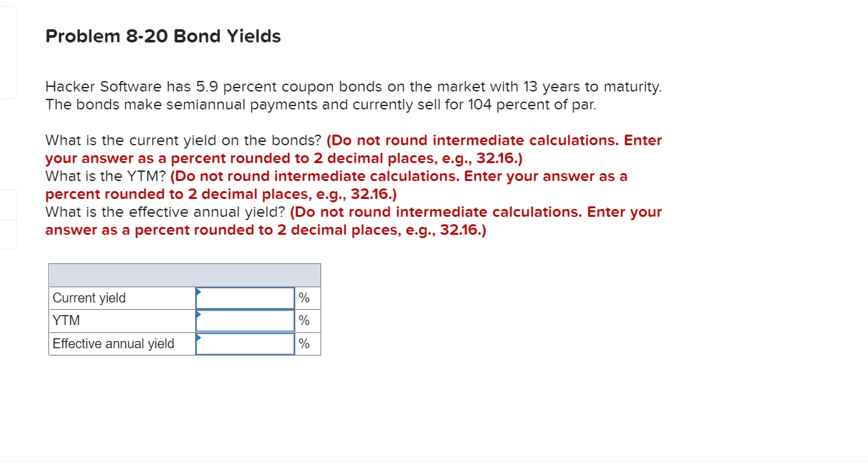Click the percent symbol next to Current yield
Screen dimensions: 868x463
point(305,297)
